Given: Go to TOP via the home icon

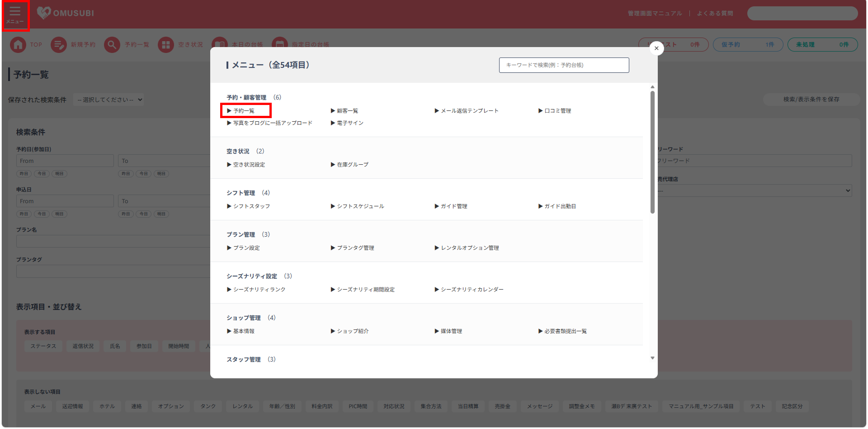Looking at the screenshot, I should (x=18, y=45).
